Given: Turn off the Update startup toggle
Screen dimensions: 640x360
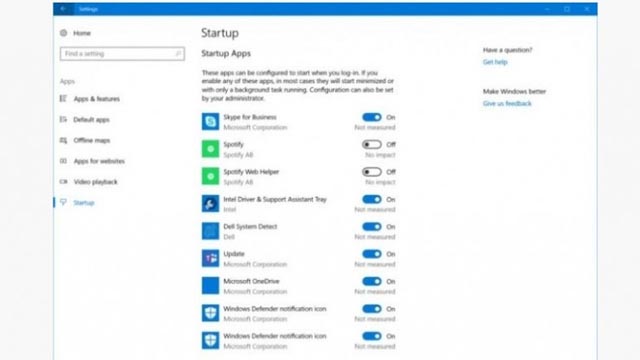Looking at the screenshot, I should coord(371,254).
